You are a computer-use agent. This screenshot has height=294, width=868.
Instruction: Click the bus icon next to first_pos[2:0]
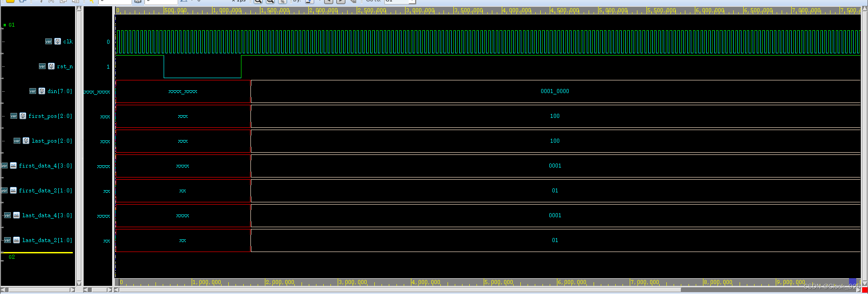click(x=23, y=116)
